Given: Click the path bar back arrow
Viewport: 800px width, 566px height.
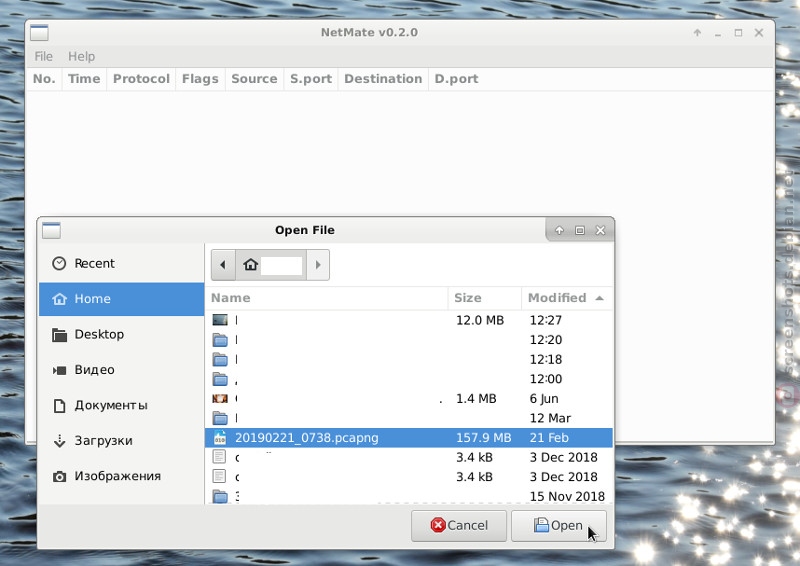Looking at the screenshot, I should [223, 265].
